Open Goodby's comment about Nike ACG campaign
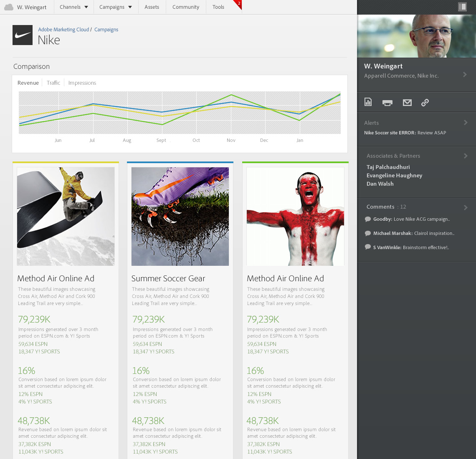Viewport: 476px width, 459px height. [x=411, y=219]
